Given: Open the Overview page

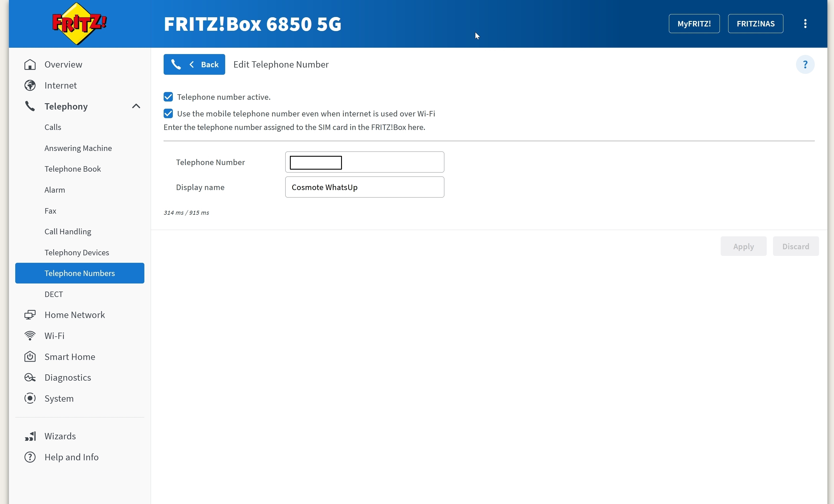Looking at the screenshot, I should (63, 64).
